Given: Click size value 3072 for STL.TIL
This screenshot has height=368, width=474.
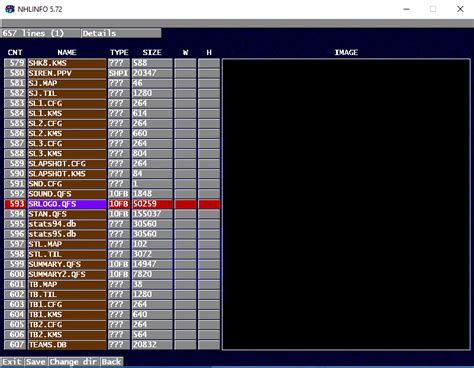Looking at the screenshot, I should coord(152,254).
